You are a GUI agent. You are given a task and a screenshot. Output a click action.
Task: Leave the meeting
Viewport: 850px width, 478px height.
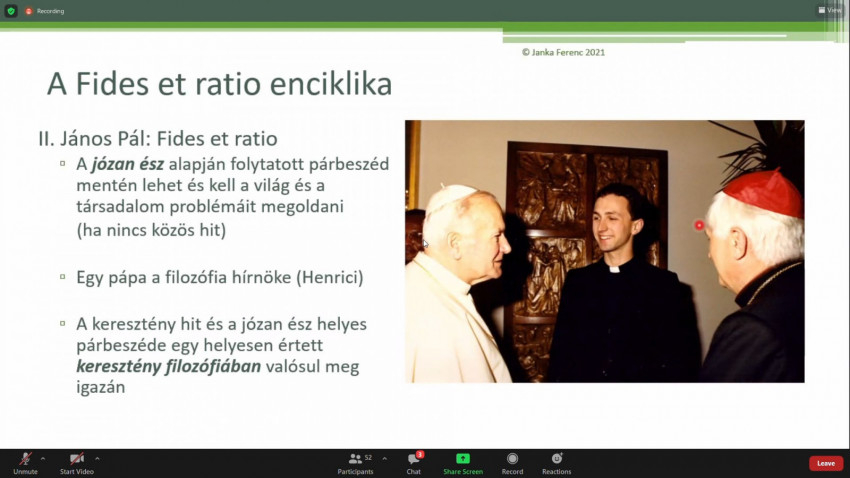click(x=825, y=463)
